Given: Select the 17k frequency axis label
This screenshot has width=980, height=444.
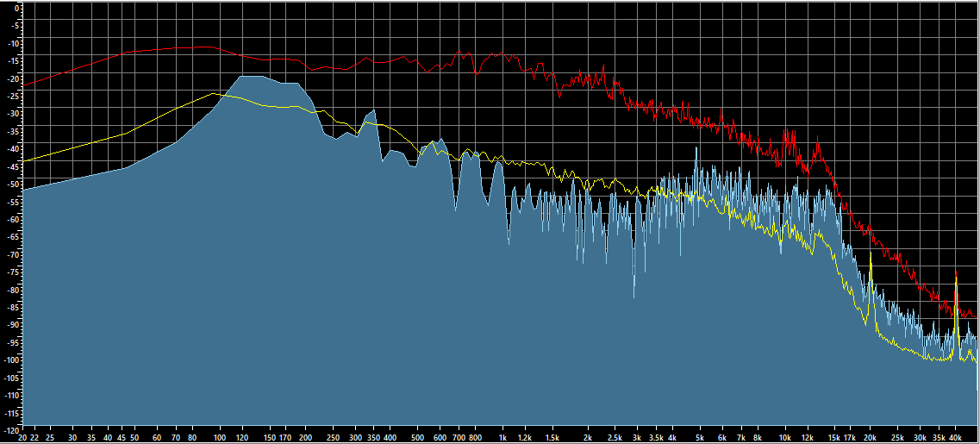Looking at the screenshot, I should (850, 438).
